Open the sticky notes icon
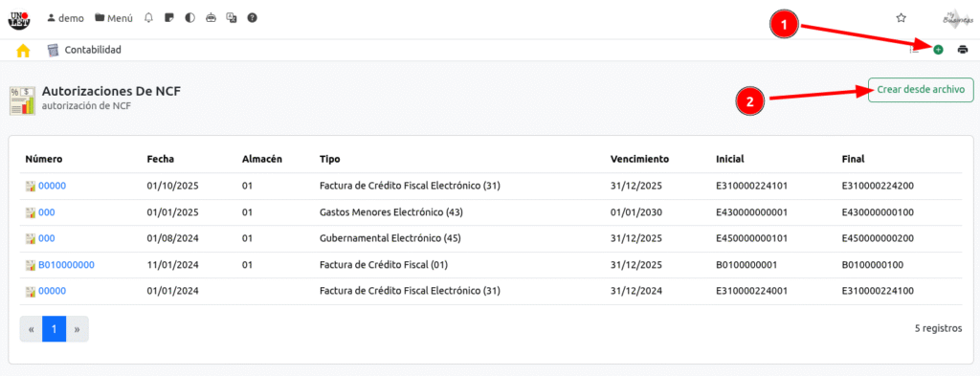This screenshot has height=376, width=980. click(x=168, y=18)
